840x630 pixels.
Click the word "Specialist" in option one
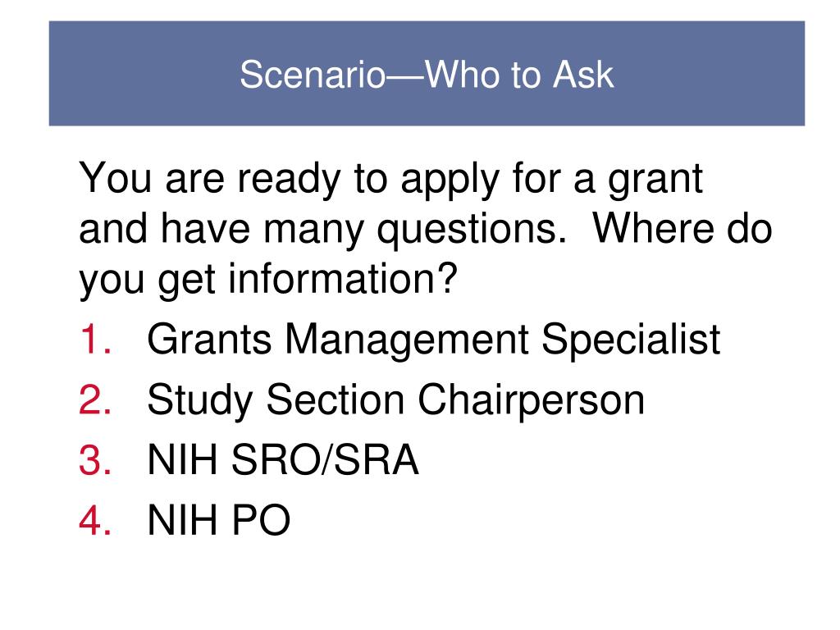631,340
